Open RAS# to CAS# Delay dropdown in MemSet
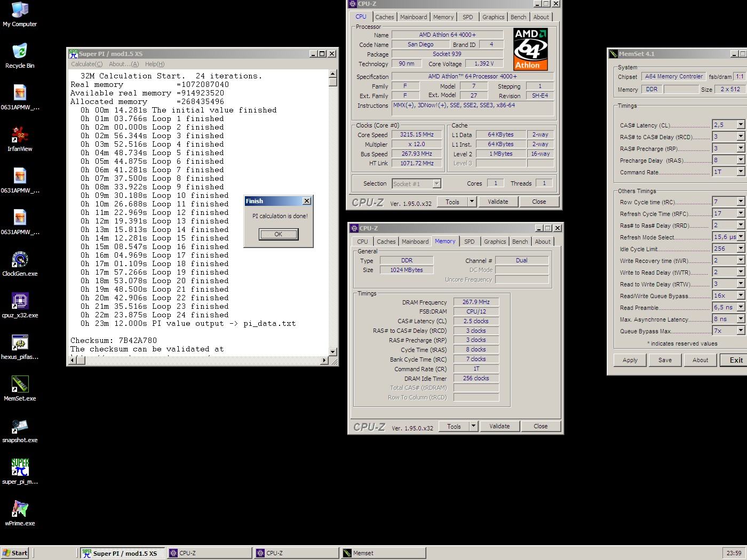The image size is (747, 560). point(741,137)
